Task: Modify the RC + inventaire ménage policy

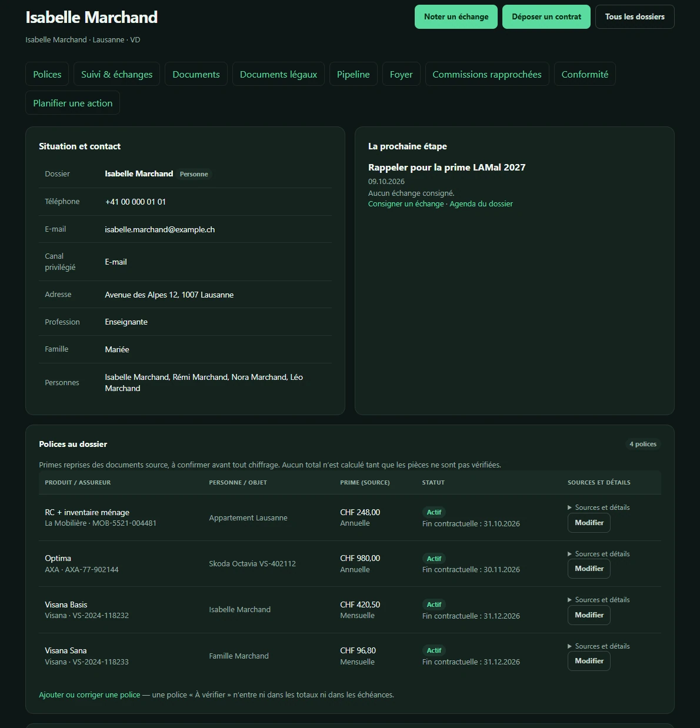Action: click(589, 523)
